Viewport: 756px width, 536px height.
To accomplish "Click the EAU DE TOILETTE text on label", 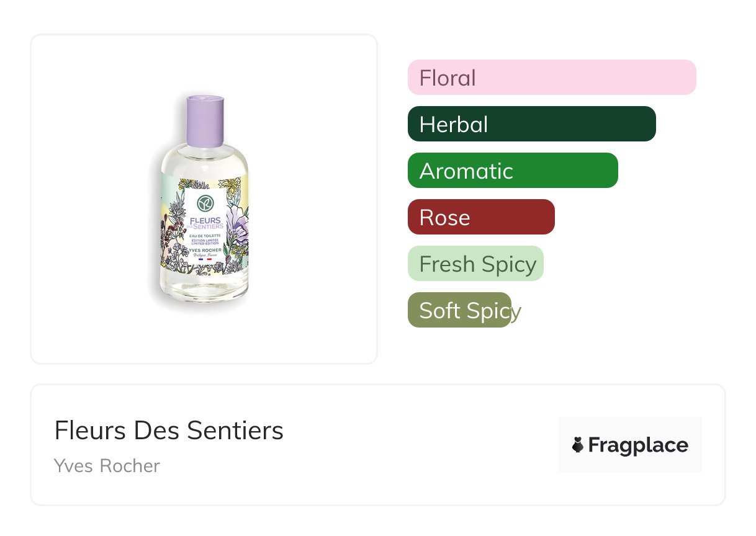I will pos(205,236).
